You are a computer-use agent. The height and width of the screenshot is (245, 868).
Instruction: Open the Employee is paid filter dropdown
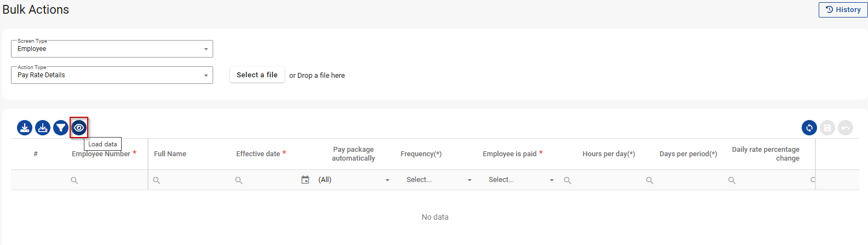tap(521, 180)
